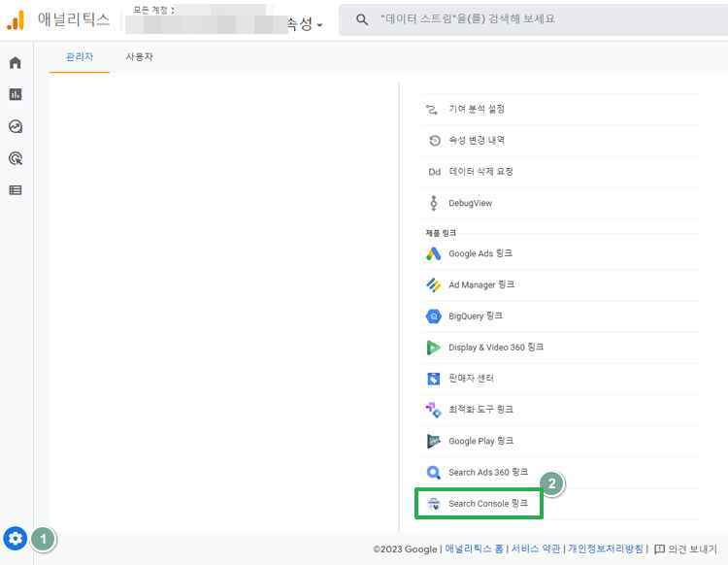Click the blue Admin gear icon
This screenshot has width=728, height=565.
pos(16,539)
